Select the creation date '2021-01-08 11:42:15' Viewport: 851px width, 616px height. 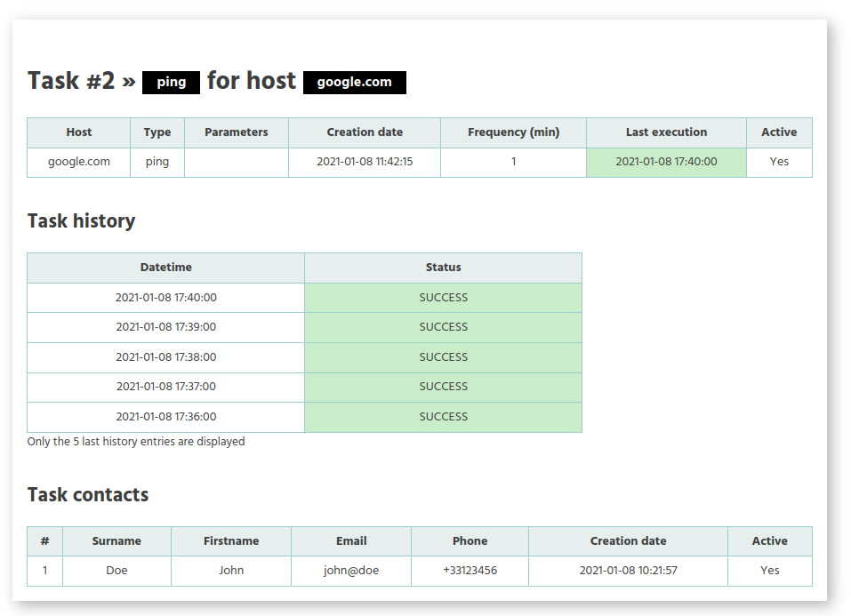365,162
